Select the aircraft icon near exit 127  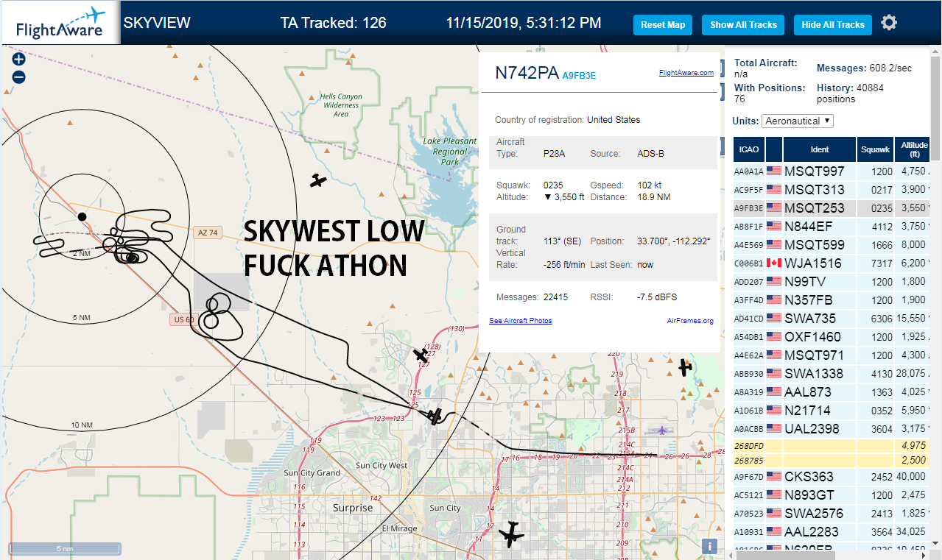click(421, 355)
